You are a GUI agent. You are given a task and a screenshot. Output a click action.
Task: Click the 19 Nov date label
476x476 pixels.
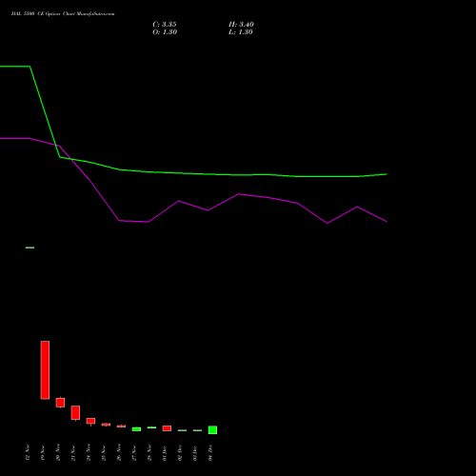point(43,453)
